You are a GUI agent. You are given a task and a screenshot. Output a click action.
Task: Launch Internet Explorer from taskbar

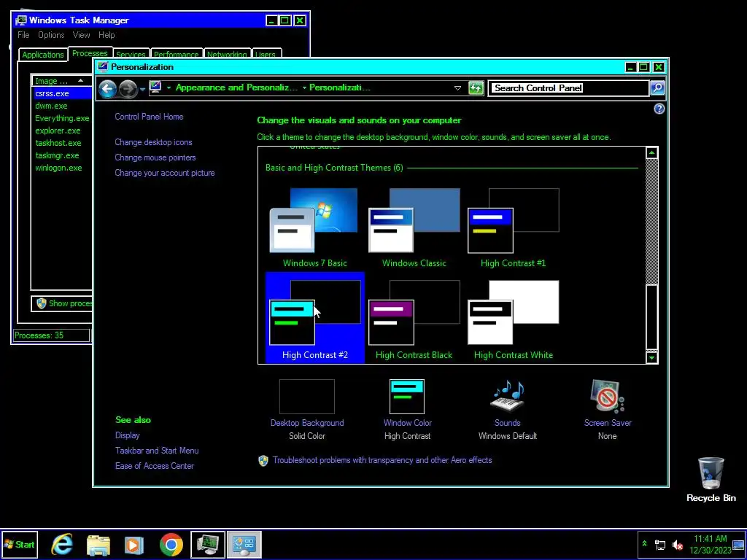[x=63, y=545]
